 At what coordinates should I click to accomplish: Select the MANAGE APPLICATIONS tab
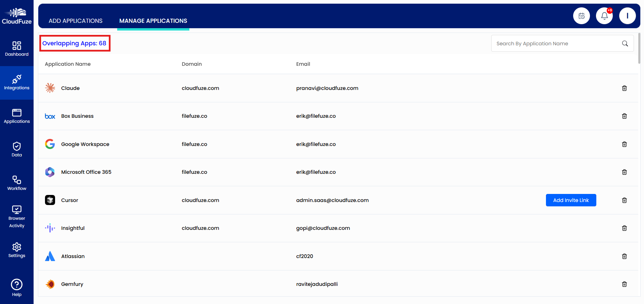coord(153,20)
